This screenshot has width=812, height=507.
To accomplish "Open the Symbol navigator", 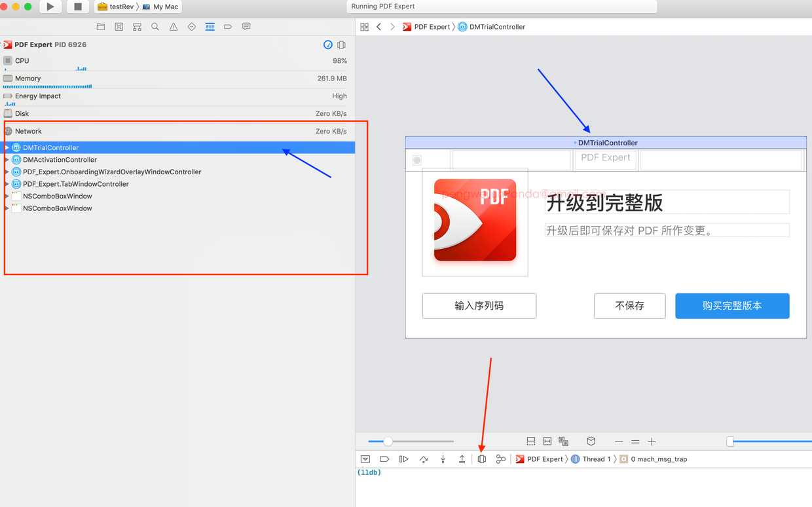I will click(x=137, y=27).
